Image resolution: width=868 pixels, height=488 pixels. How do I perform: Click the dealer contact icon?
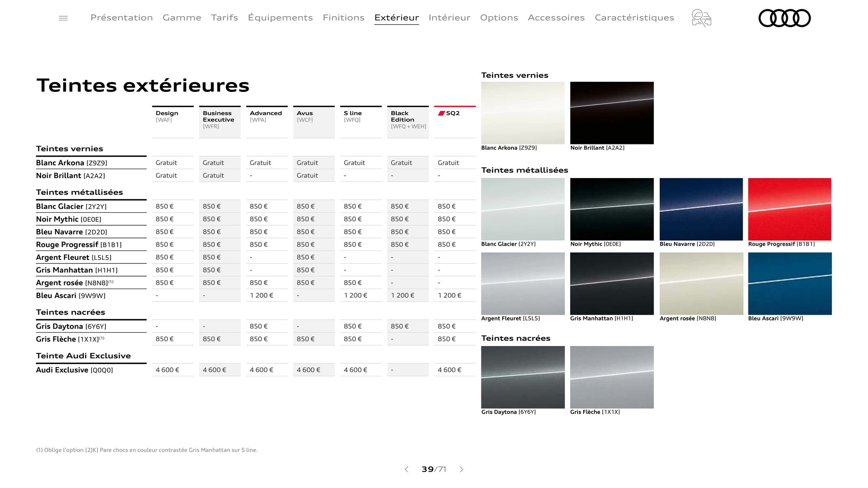[x=701, y=18]
